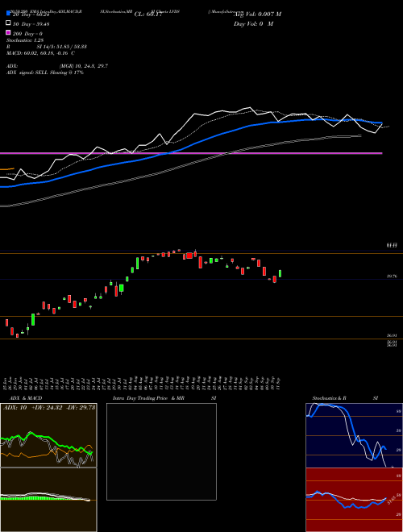Click the blue 20 Day EMA legend swatch
Viewport: 403px width, 532px height.
[9, 14]
